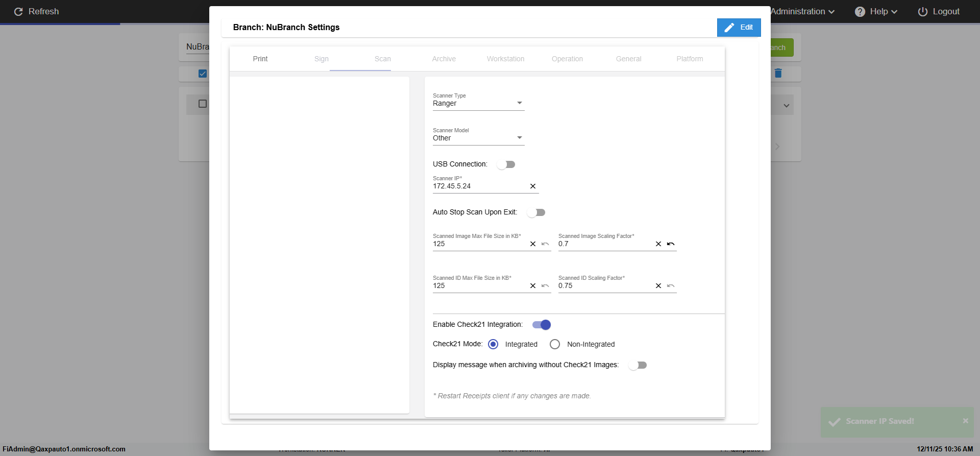Image resolution: width=980 pixels, height=456 pixels.
Task: Click Logout in the top bar
Action: pyautogui.click(x=939, y=12)
